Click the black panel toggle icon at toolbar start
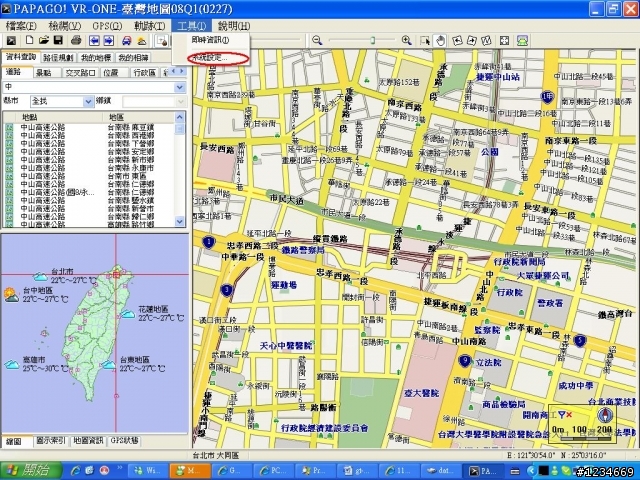640x480 pixels. (x=11, y=40)
